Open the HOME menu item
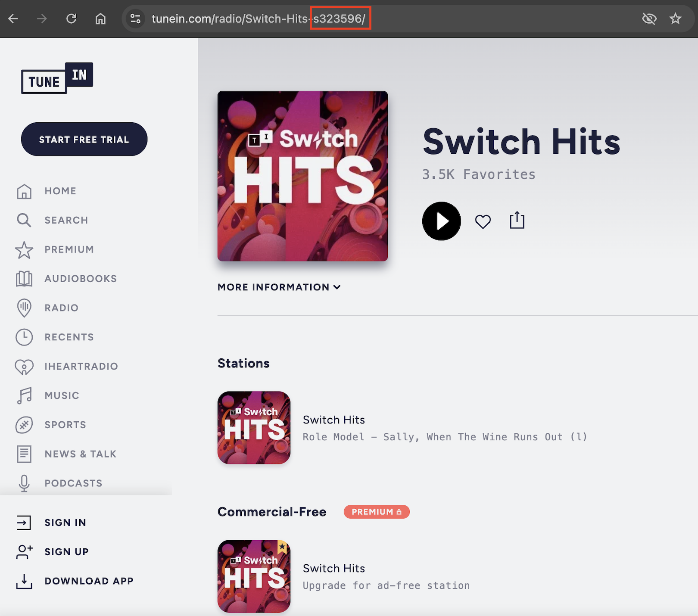The width and height of the screenshot is (698, 616). [x=60, y=191]
